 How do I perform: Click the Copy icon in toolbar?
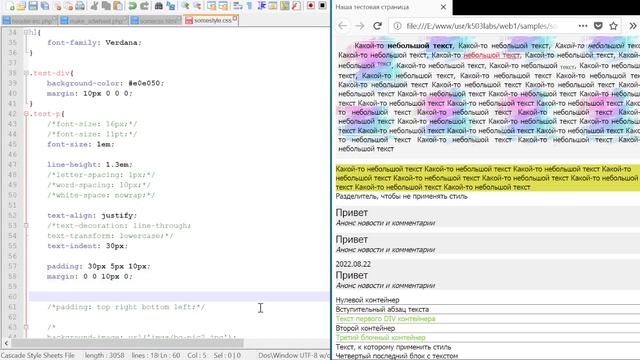pyautogui.click(x=106, y=6)
